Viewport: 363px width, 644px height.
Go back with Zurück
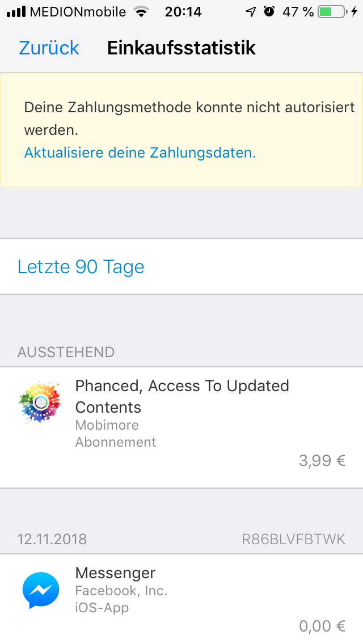tap(49, 48)
